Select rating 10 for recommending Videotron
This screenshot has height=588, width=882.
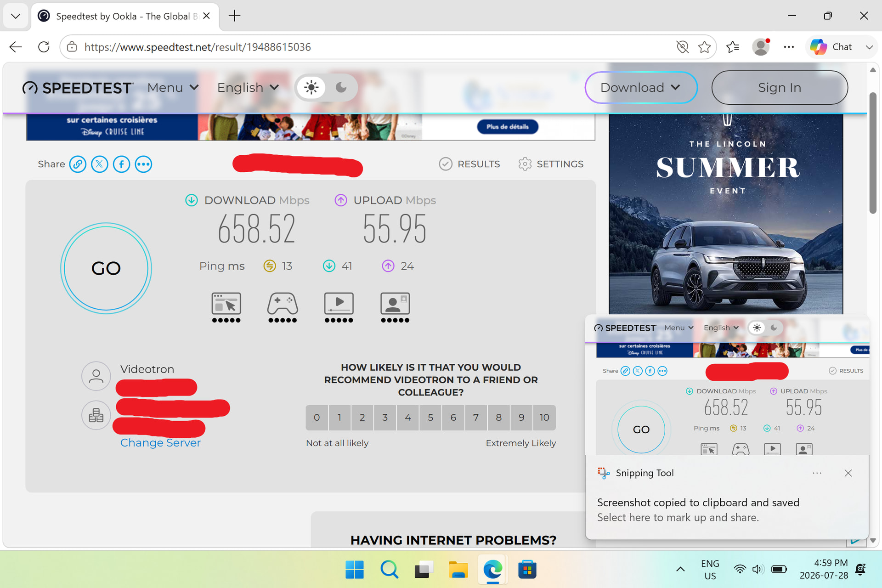pyautogui.click(x=544, y=418)
